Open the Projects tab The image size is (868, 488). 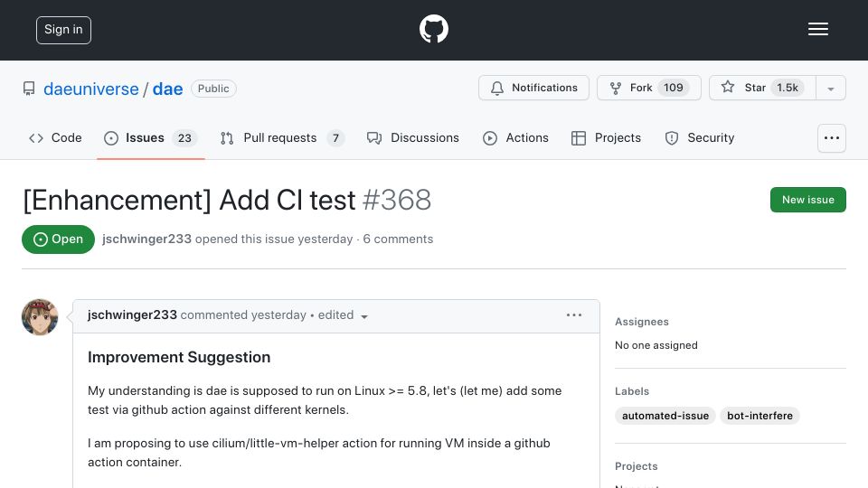(x=606, y=137)
